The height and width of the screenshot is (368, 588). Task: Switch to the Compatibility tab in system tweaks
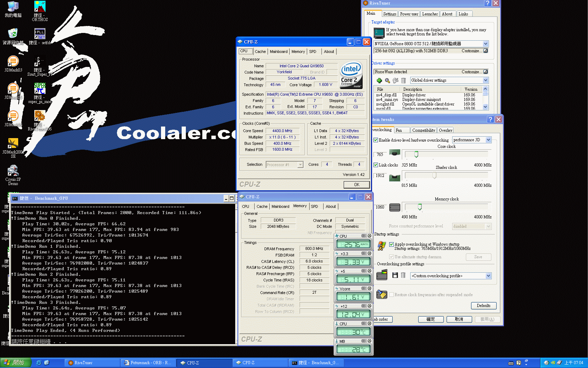[423, 130]
